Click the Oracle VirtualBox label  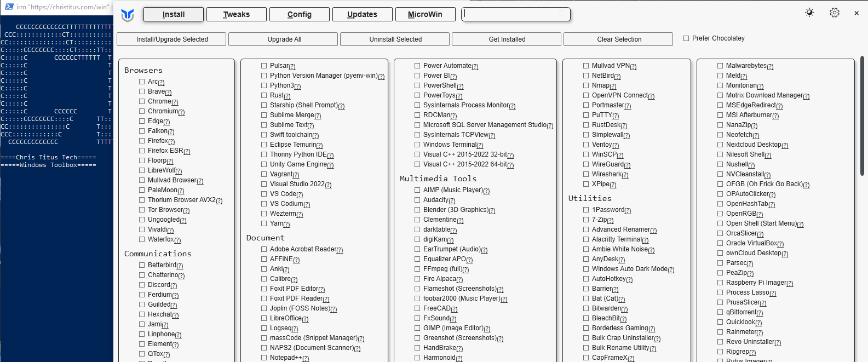click(751, 243)
